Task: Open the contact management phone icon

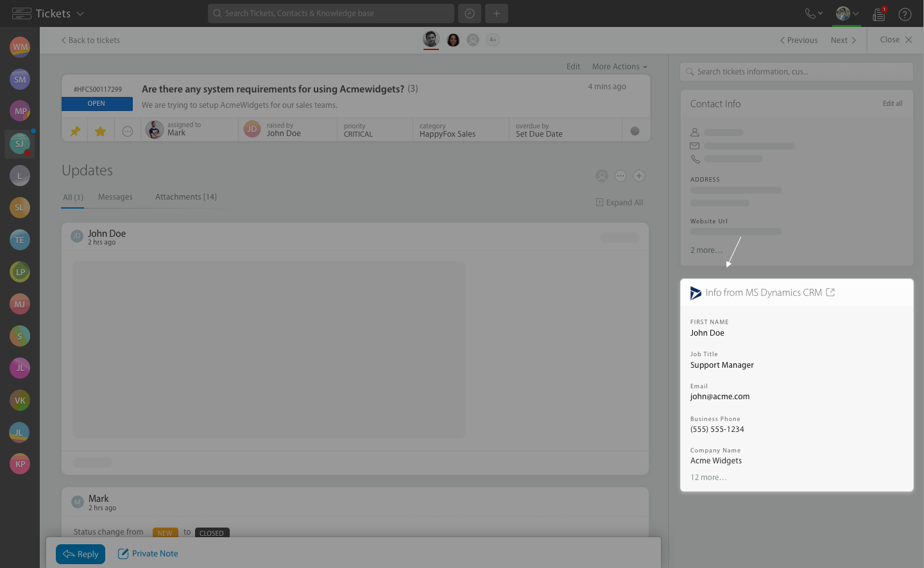Action: [811, 13]
